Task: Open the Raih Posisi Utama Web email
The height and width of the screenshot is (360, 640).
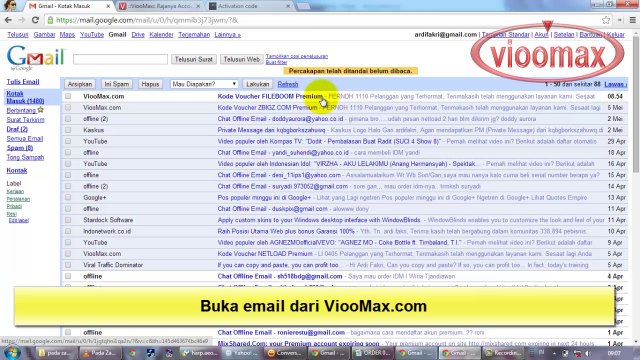Action: pyautogui.click(x=286, y=231)
